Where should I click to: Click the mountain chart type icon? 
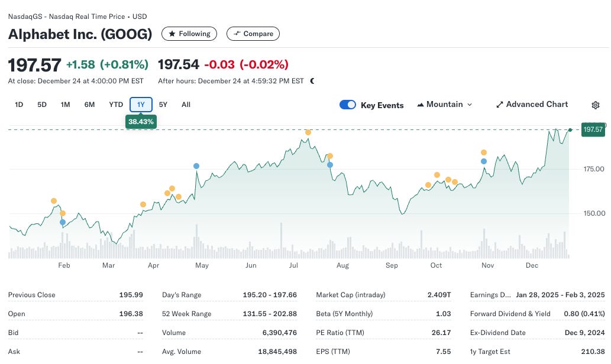[420, 105]
